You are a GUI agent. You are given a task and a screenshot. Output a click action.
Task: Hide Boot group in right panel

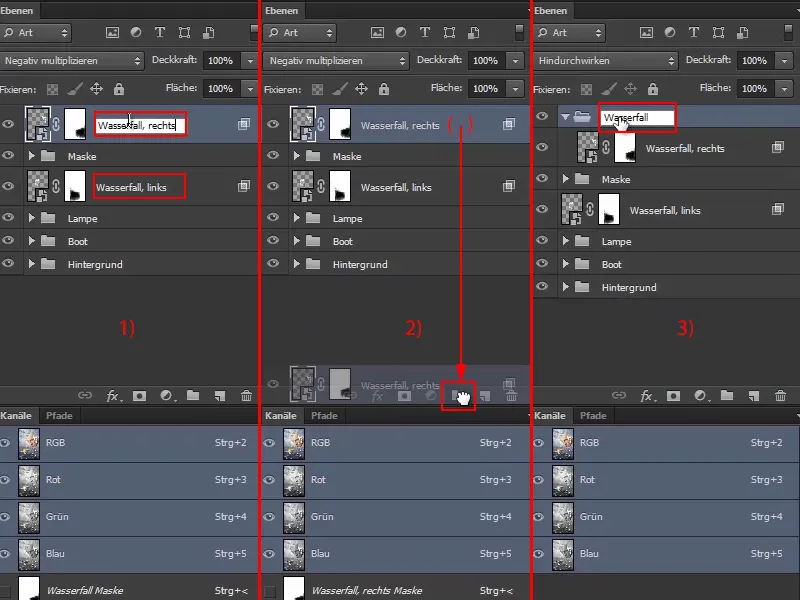coord(542,263)
